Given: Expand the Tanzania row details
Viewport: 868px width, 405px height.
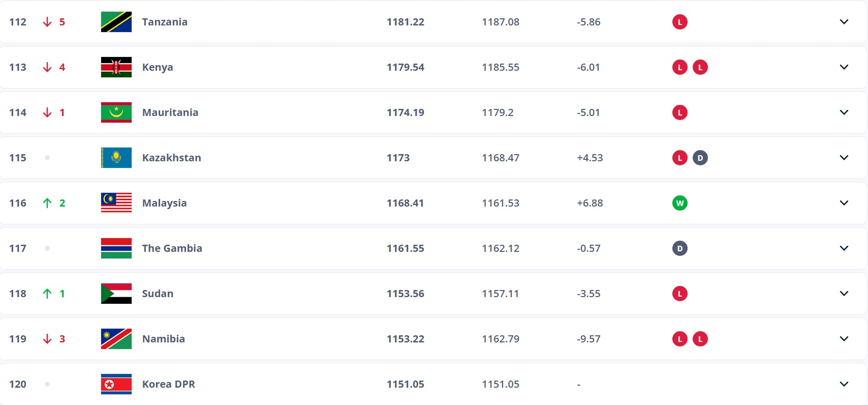Looking at the screenshot, I should (844, 22).
